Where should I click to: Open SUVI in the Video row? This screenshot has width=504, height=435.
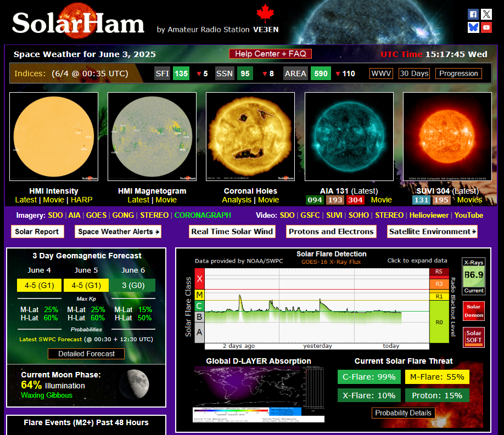(x=334, y=215)
